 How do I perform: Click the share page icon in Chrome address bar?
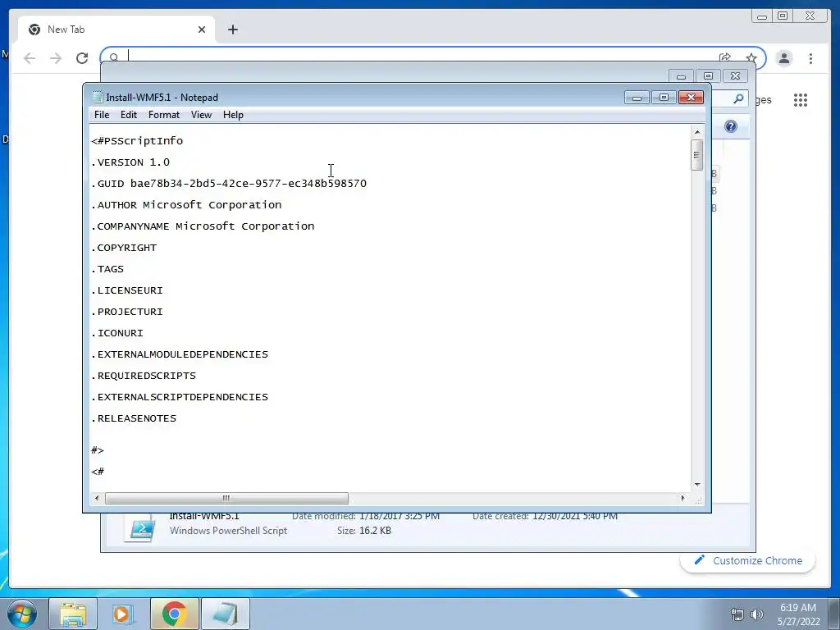[x=725, y=57]
